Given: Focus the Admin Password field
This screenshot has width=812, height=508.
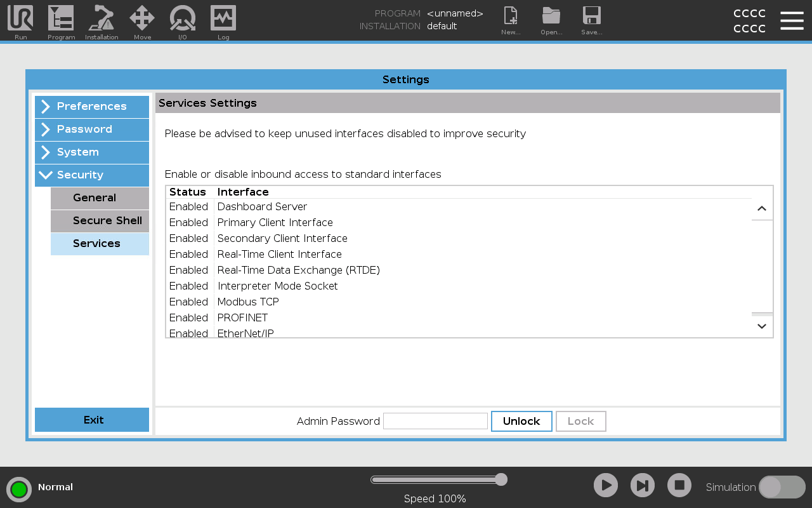Looking at the screenshot, I should click(x=435, y=421).
